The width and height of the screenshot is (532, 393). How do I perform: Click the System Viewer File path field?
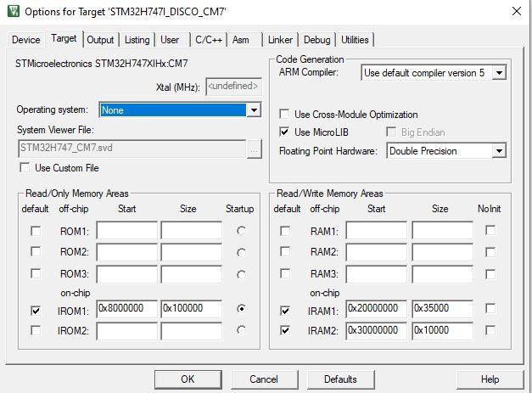pyautogui.click(x=132, y=149)
